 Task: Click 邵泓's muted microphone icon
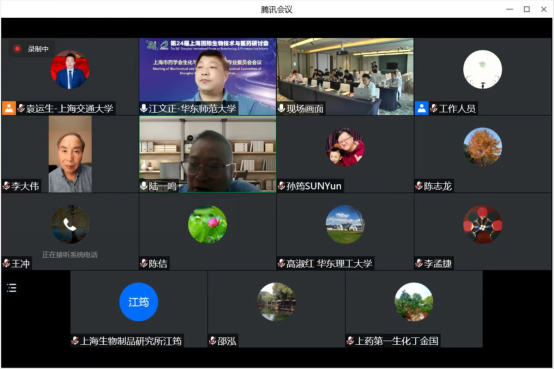[x=212, y=341]
